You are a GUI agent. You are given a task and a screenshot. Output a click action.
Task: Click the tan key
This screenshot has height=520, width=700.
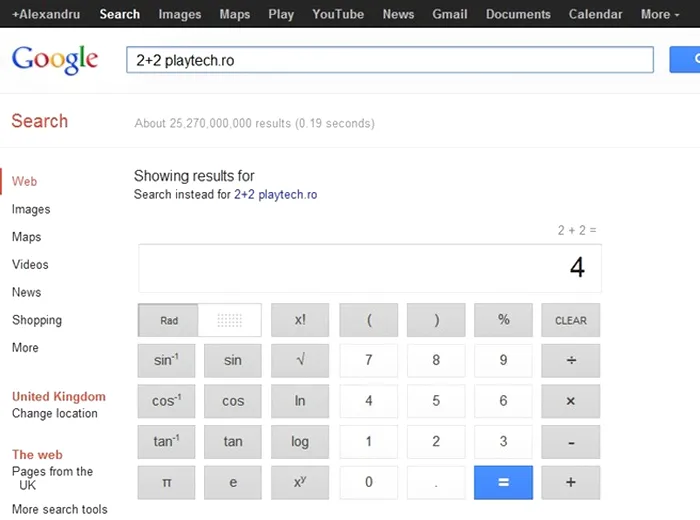(x=233, y=441)
